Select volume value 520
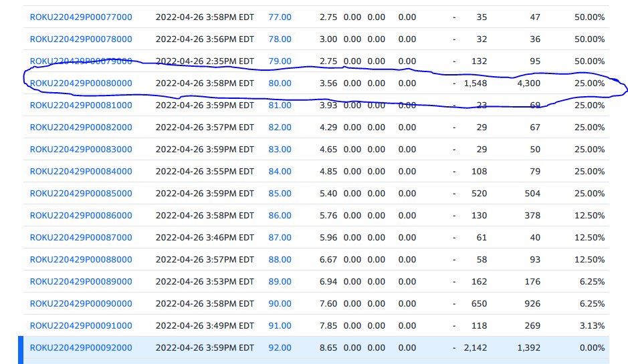 tap(479, 193)
